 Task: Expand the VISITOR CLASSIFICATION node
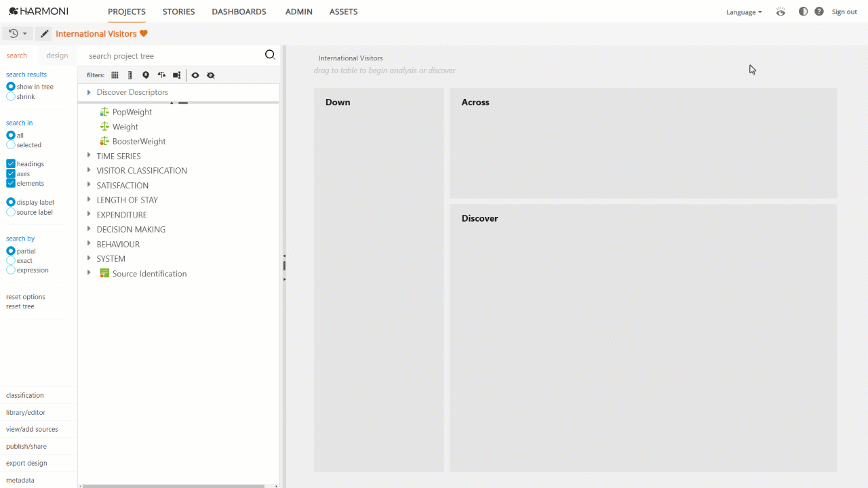(89, 170)
